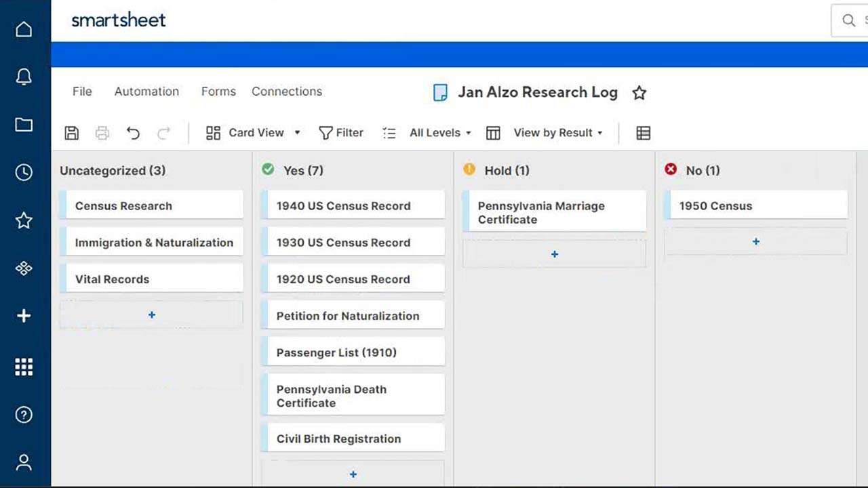Open Favorites in the left sidebar
Viewport: 868px width, 488px height.
click(x=24, y=220)
